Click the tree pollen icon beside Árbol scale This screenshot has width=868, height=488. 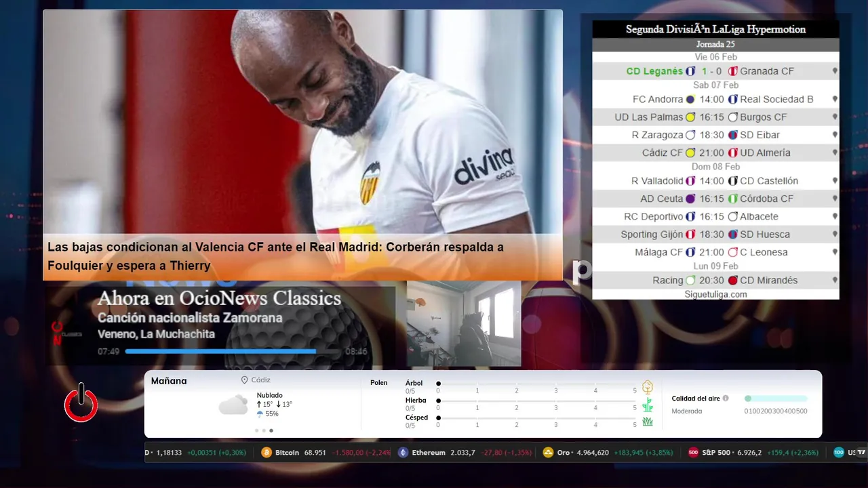(x=648, y=387)
